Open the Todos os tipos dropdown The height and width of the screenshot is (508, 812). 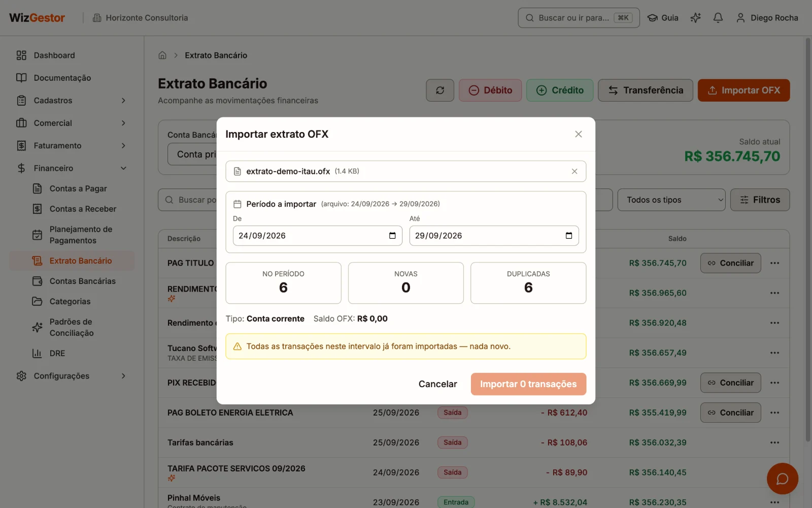pyautogui.click(x=671, y=200)
